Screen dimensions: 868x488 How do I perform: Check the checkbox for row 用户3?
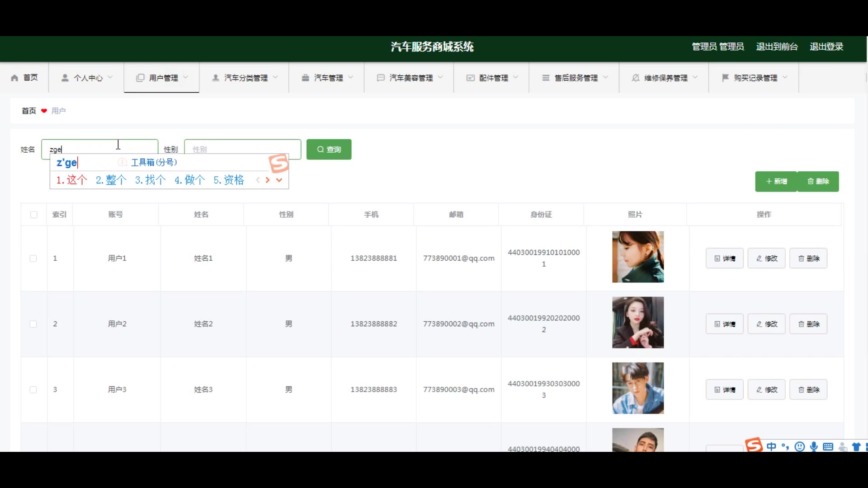pos(33,389)
